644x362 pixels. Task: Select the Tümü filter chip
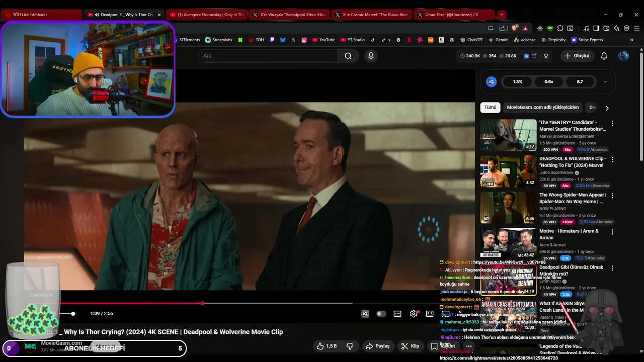click(x=490, y=107)
